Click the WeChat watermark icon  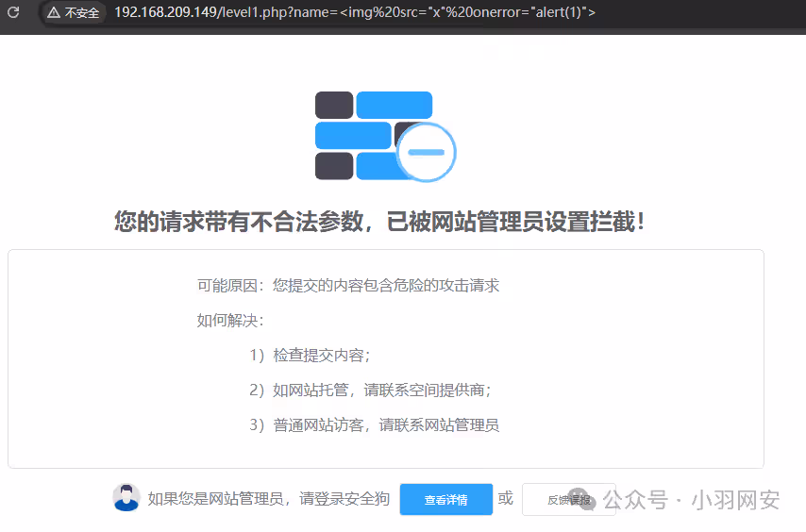pos(581,499)
